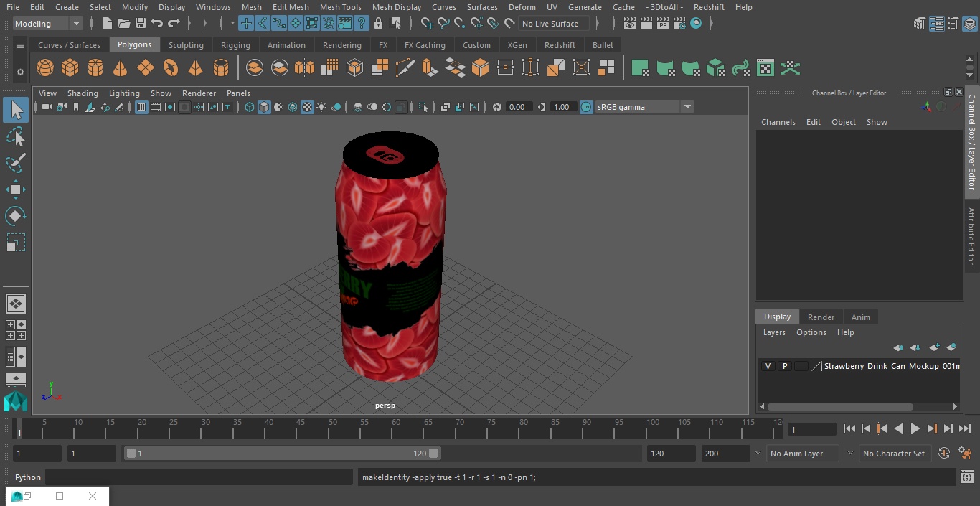
Task: Click the current frame number field
Action: (811, 429)
